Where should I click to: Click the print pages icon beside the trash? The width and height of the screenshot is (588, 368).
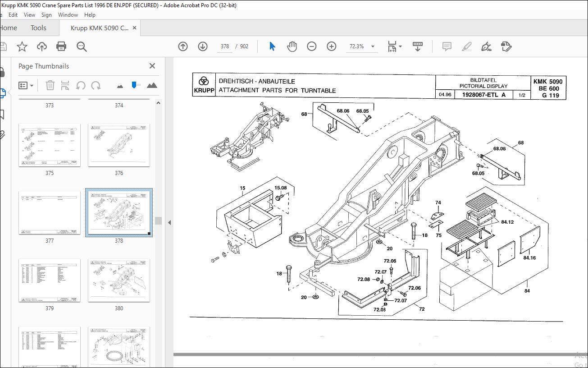pos(65,85)
